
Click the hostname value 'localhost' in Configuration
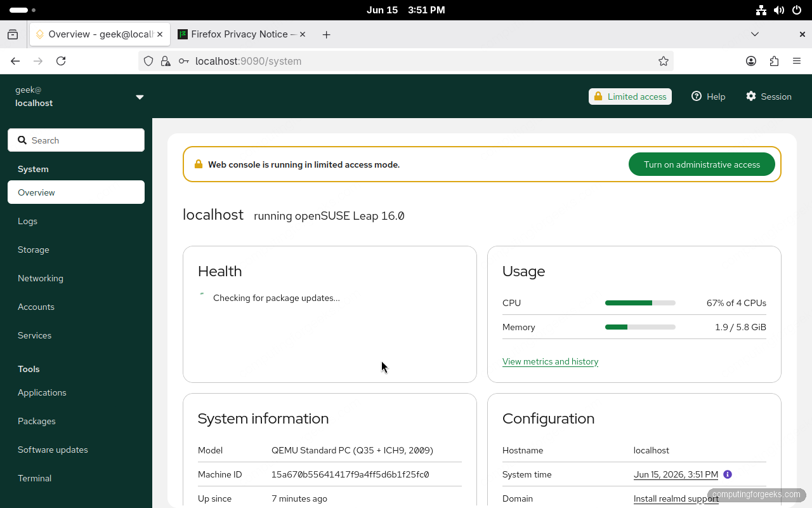652,450
